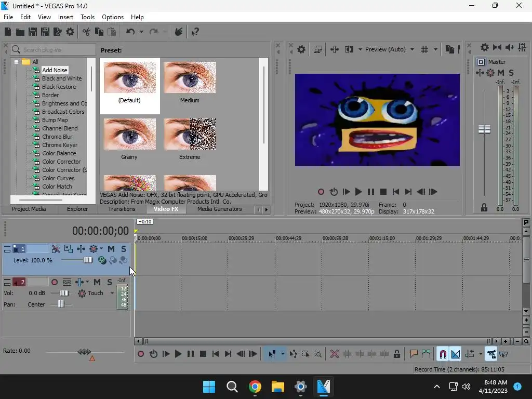Open the Insert menu
Screen dimensions: 532x399
pyautogui.click(x=65, y=17)
